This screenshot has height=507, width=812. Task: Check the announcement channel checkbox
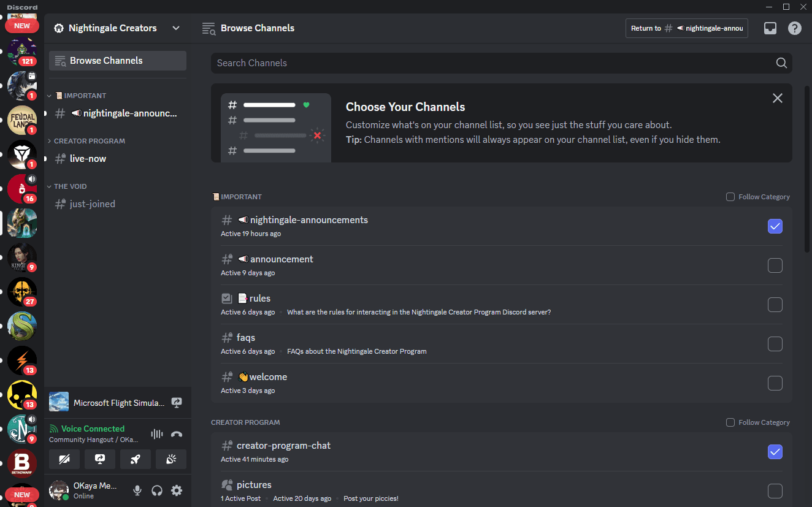(775, 265)
